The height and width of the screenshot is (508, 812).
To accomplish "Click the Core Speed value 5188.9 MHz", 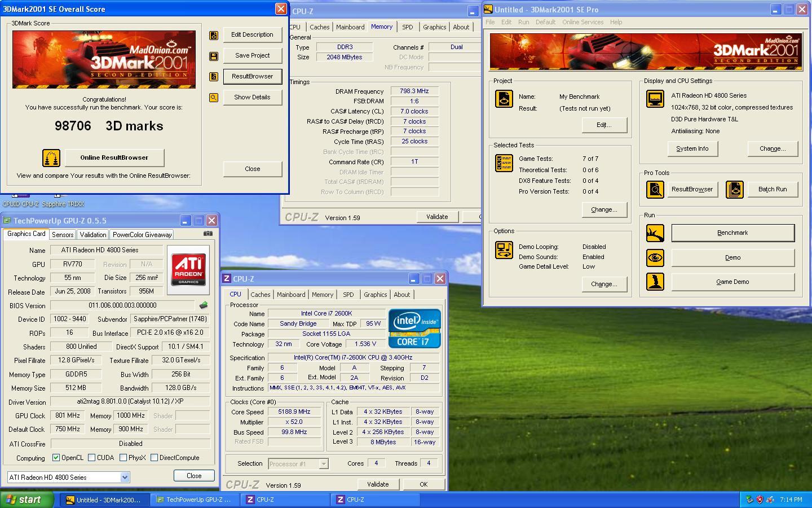I will click(294, 412).
